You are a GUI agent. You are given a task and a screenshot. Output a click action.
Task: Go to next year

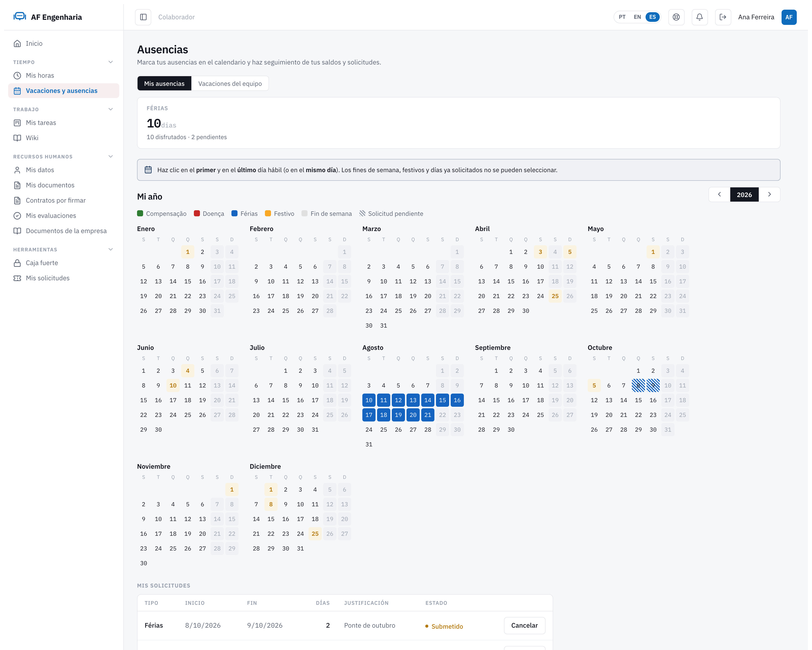pyautogui.click(x=769, y=194)
